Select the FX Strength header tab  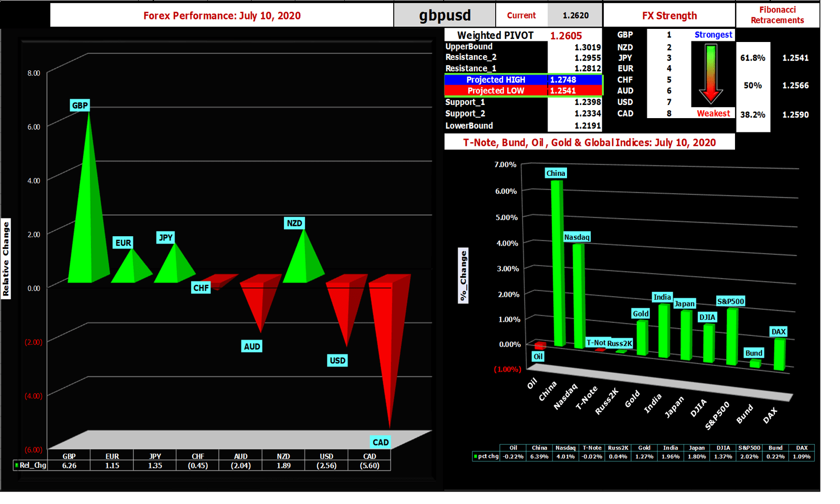pos(669,15)
